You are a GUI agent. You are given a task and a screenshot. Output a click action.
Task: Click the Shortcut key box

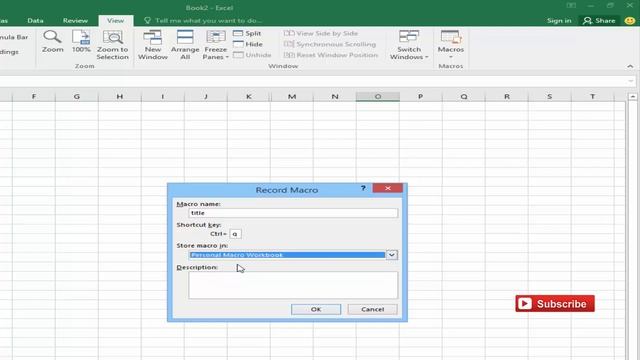[235, 234]
